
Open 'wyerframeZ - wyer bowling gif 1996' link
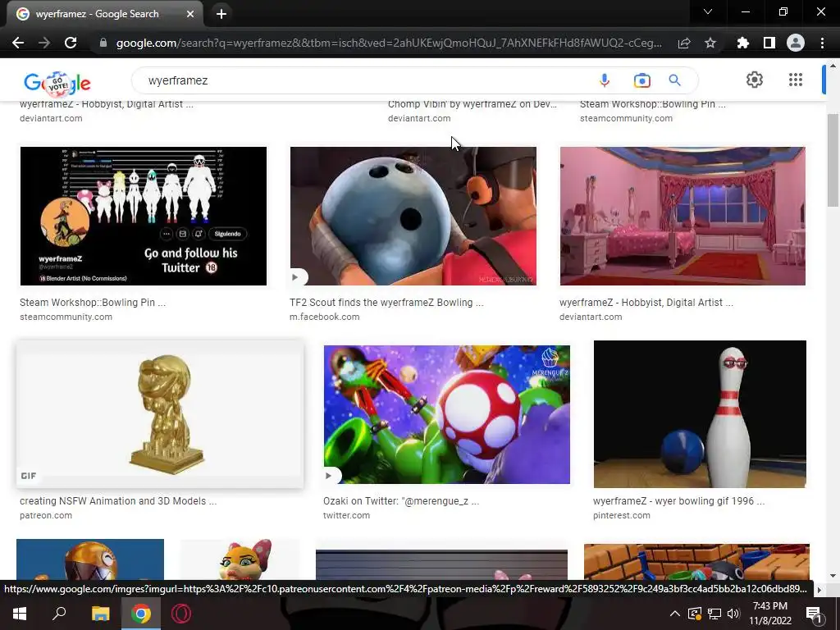click(x=678, y=501)
